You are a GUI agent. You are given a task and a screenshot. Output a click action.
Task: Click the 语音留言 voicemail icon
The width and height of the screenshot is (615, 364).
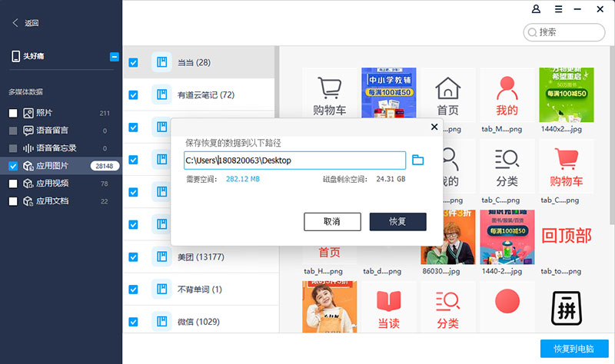coord(28,131)
